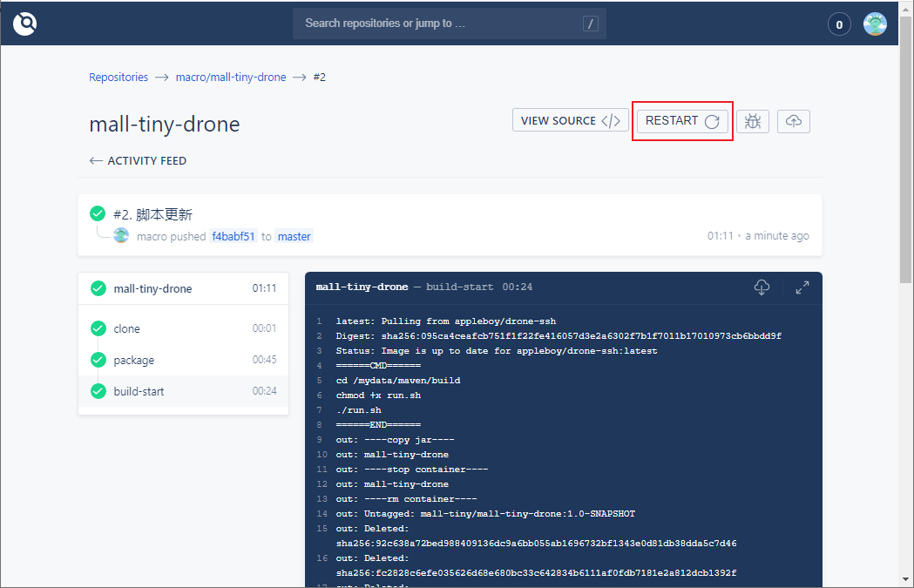Select the package step
The width and height of the screenshot is (914, 588).
coord(184,360)
